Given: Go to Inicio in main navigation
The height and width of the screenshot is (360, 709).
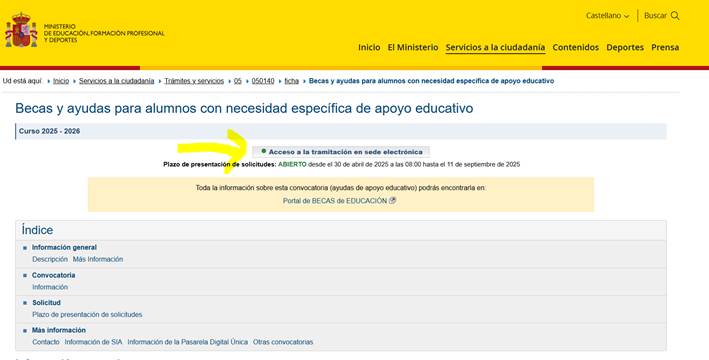Looking at the screenshot, I should [369, 47].
